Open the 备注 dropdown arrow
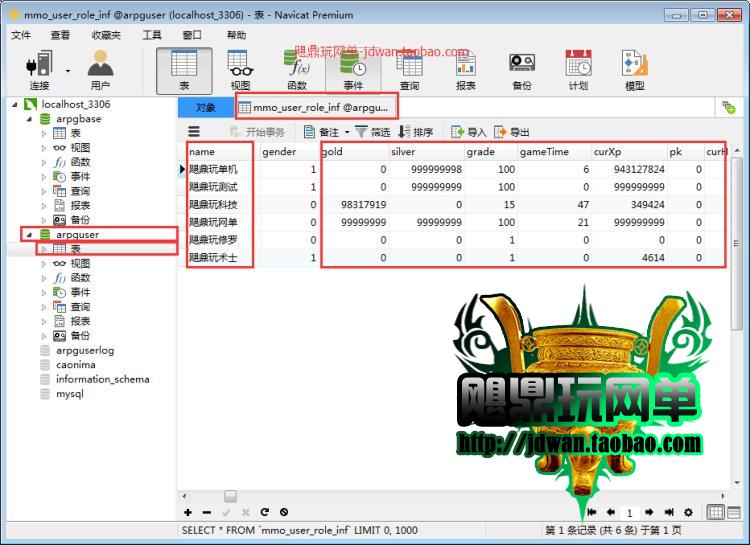Image resolution: width=750 pixels, height=545 pixels. (x=347, y=133)
